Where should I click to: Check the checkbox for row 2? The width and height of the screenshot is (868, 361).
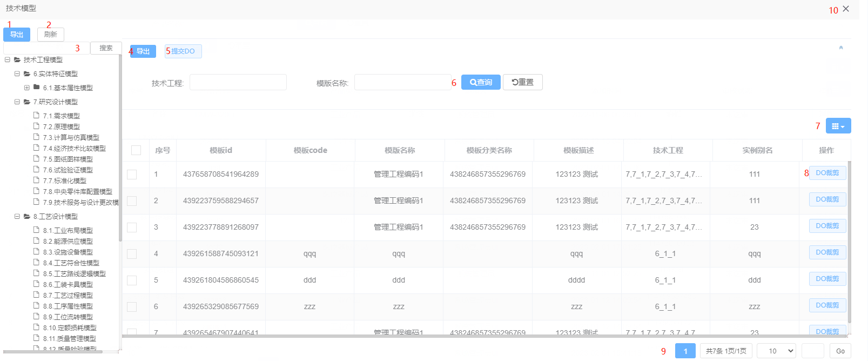click(132, 201)
